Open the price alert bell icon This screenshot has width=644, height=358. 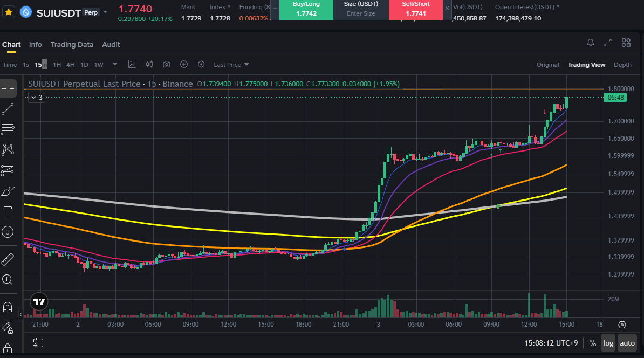(591, 43)
